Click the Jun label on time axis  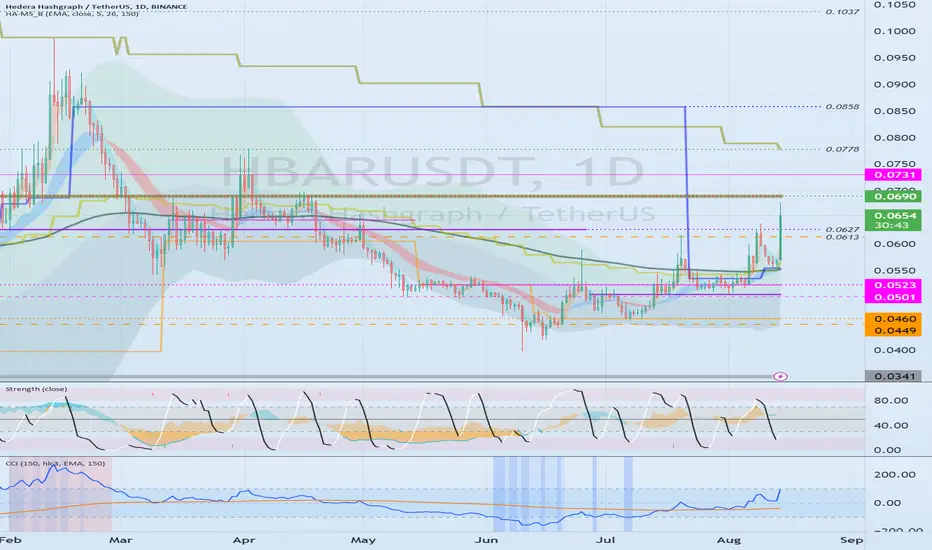coord(487,540)
